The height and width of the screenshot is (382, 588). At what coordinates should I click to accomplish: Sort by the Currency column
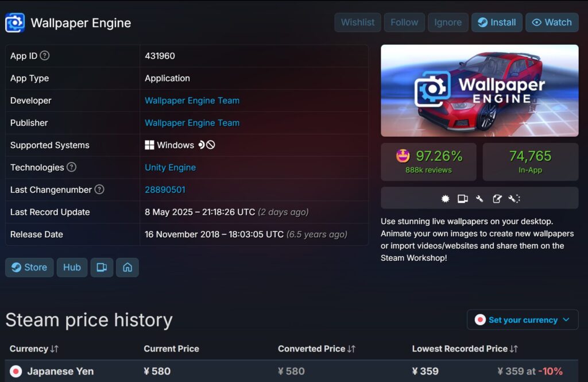34,349
